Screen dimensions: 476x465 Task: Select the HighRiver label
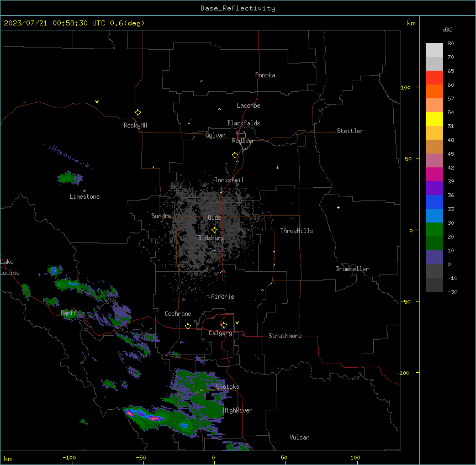(x=237, y=410)
